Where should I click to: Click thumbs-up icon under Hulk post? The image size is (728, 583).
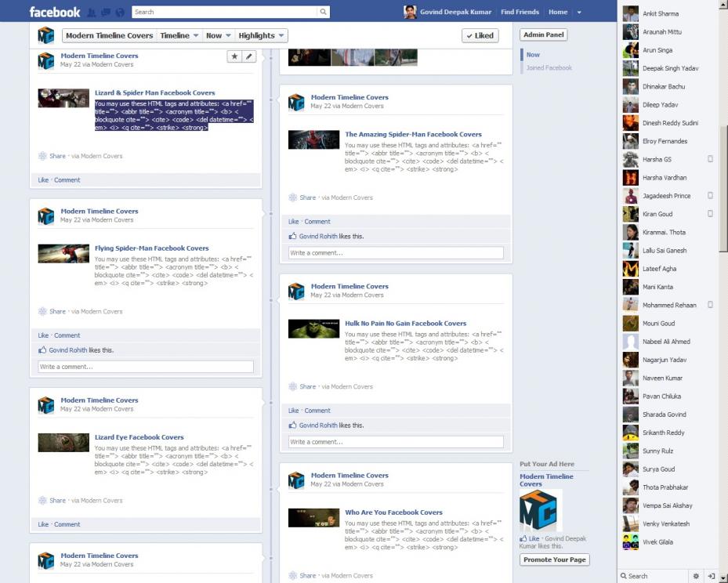(x=292, y=425)
